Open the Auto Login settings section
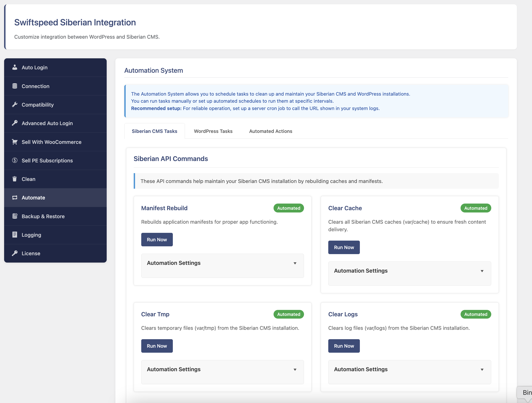Screen dimensions: 532x403 (x=55, y=67)
